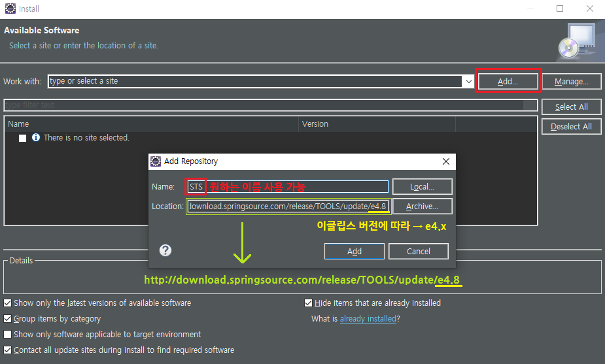This screenshot has height=364, width=605.
Task: Toggle Show only the latest versions checkbox
Action: (7, 303)
